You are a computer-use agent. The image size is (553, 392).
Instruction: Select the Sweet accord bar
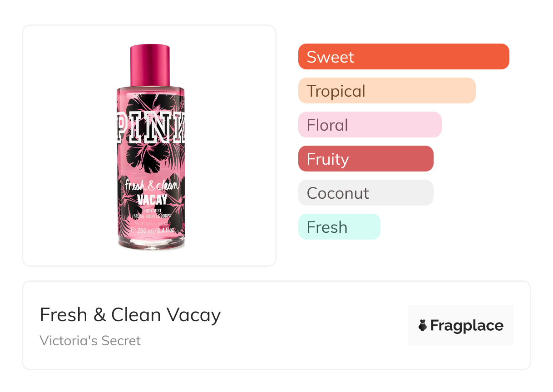point(403,57)
